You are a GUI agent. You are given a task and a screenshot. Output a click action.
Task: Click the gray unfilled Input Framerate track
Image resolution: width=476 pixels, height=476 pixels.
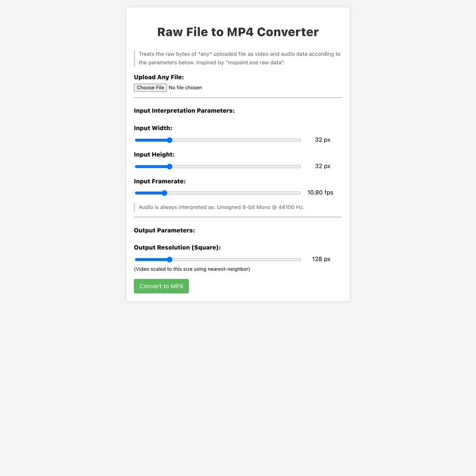(x=233, y=193)
